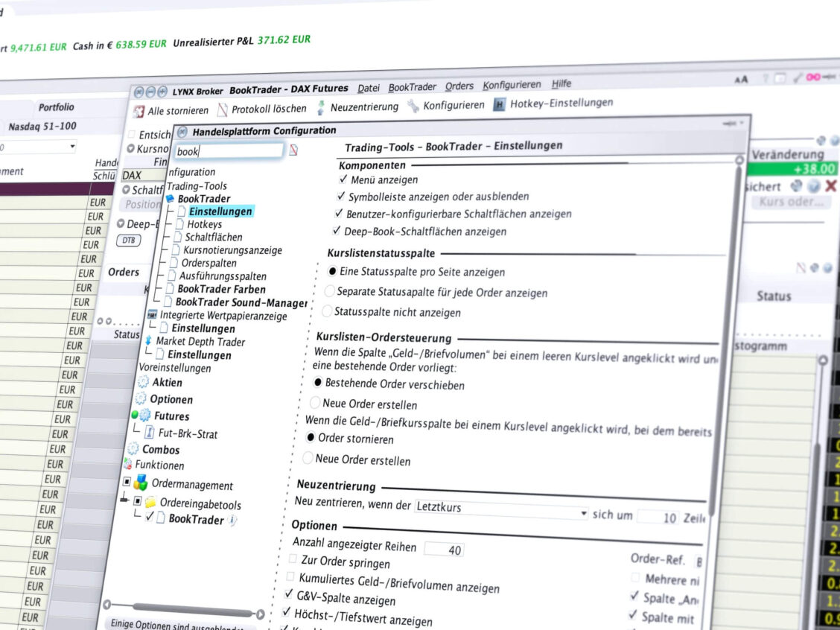Collapse the Ordereingabetools tree node
840x630 pixels.
pyautogui.click(x=137, y=501)
